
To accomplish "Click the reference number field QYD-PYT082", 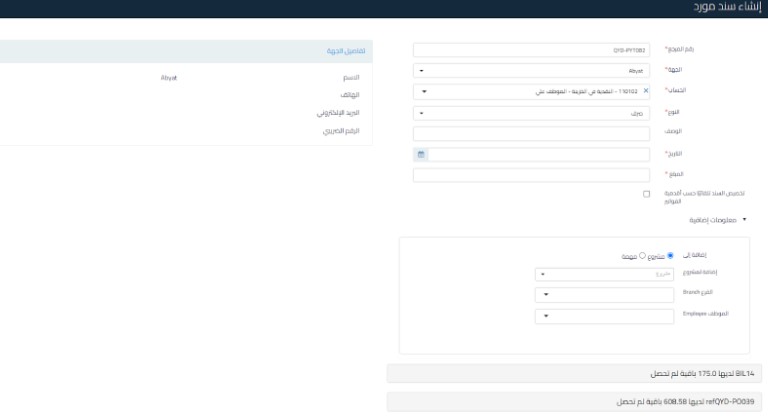I will point(532,49).
